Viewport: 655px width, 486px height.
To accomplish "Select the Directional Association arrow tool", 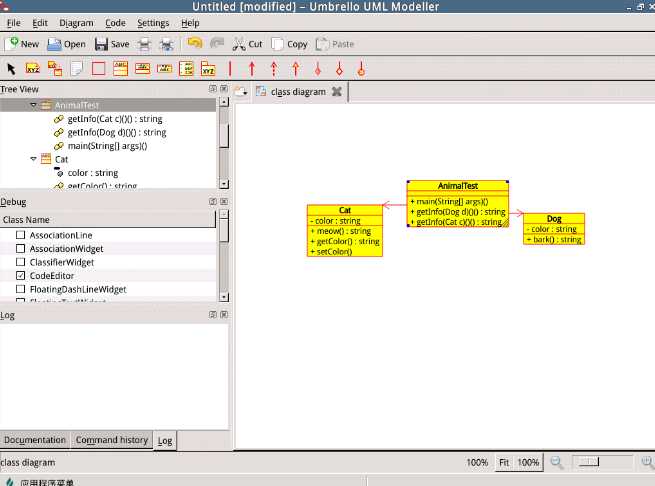I will click(252, 69).
